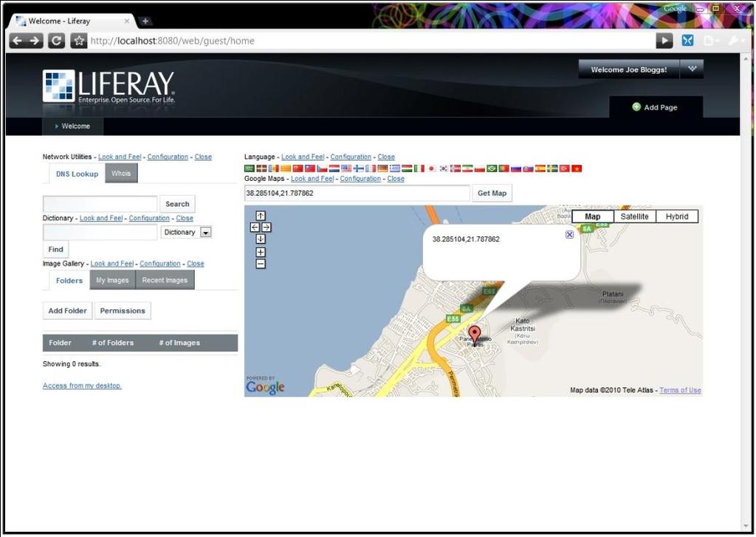The height and width of the screenshot is (537, 756).
Task: Click the Welcome Joe Bloggs! button
Action: [629, 69]
